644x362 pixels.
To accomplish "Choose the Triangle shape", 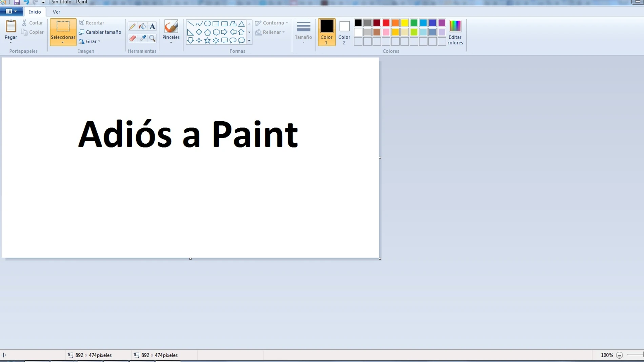I will pyautogui.click(x=241, y=24).
